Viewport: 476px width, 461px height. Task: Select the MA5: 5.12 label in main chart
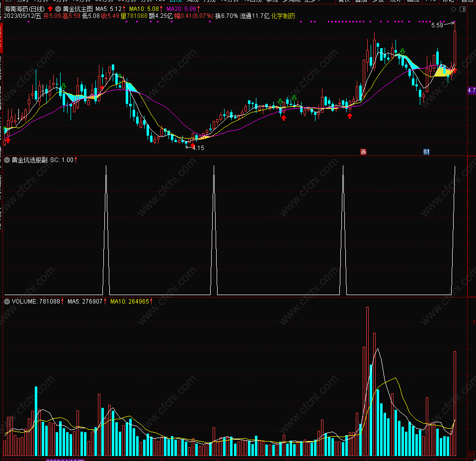tap(109, 9)
